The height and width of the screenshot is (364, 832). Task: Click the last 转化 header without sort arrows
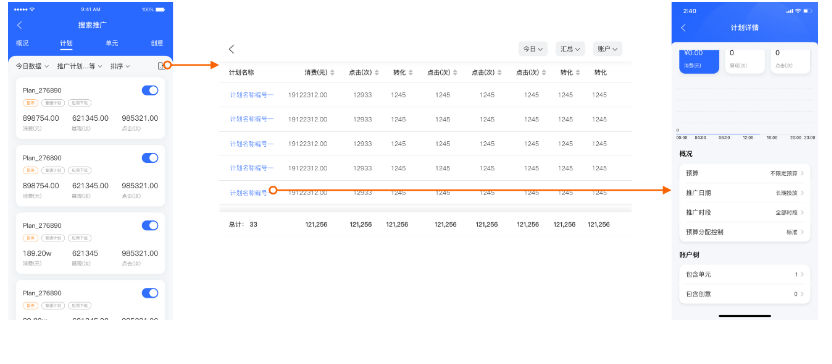coord(600,73)
